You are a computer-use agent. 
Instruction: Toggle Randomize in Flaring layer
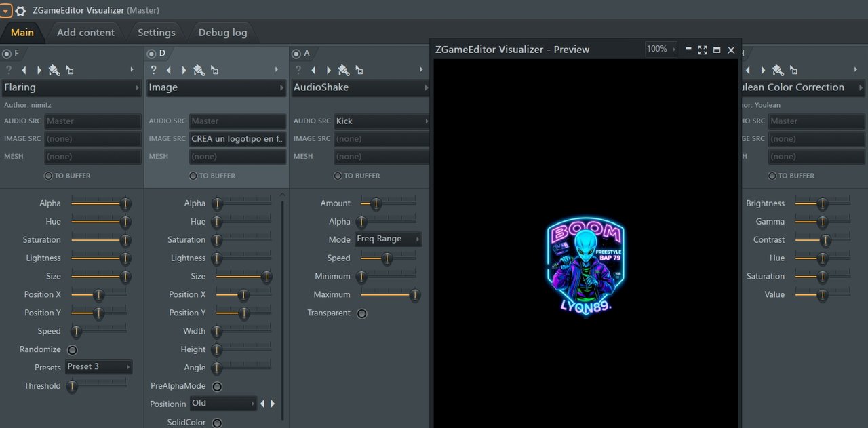pos(72,350)
